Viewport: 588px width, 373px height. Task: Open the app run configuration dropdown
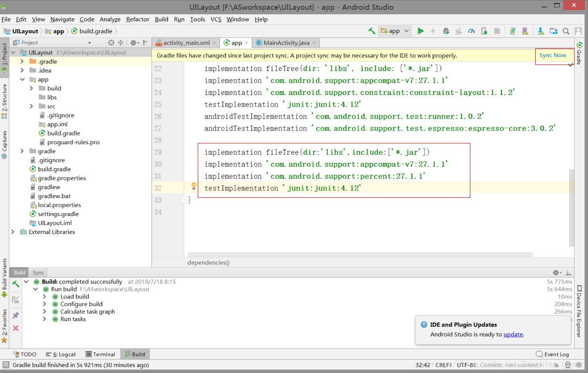(x=395, y=31)
